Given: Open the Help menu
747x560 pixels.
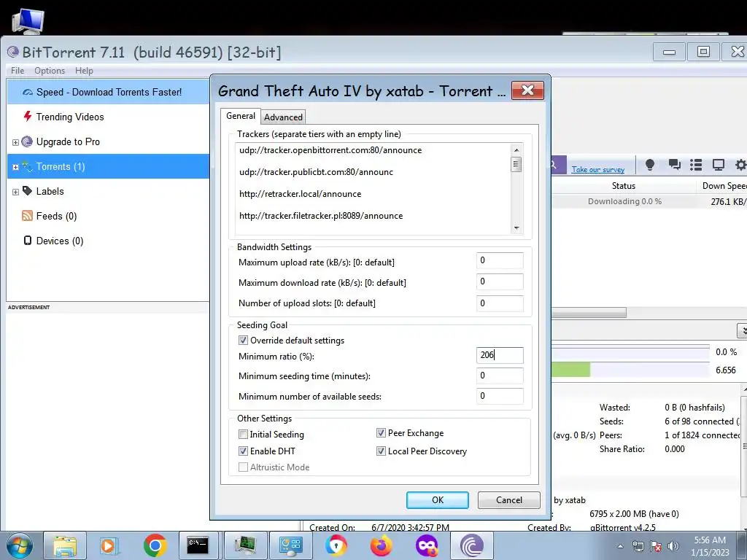Looking at the screenshot, I should [x=84, y=71].
